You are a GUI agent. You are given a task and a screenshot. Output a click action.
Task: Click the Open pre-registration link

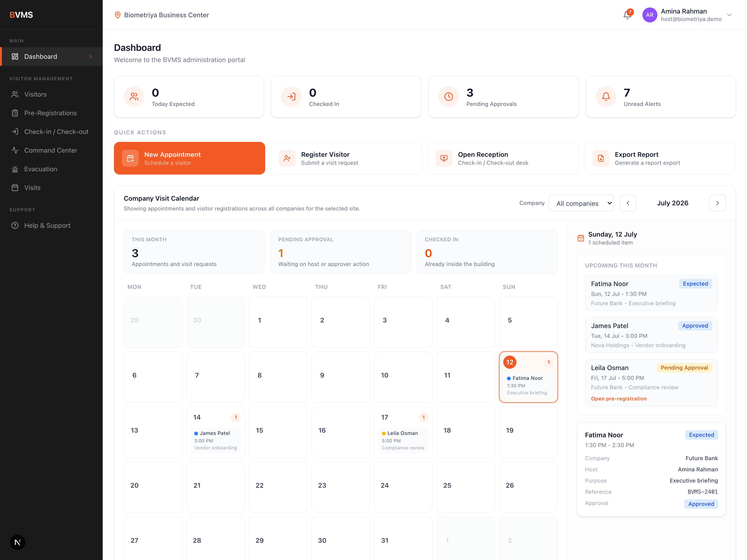click(x=619, y=399)
